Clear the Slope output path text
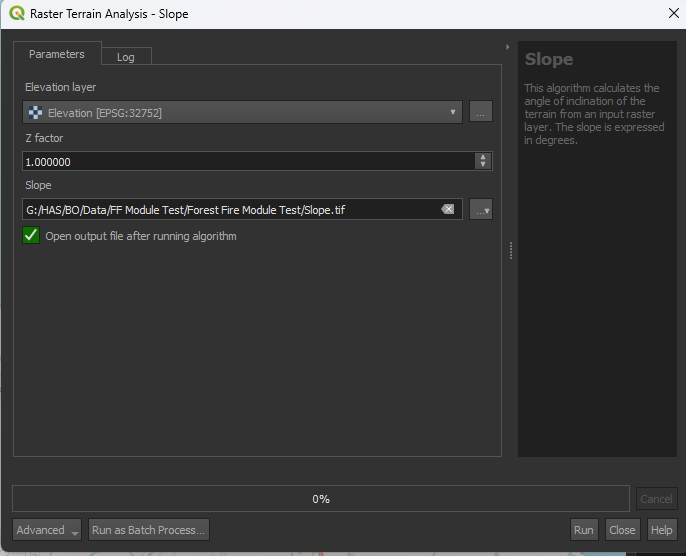The image size is (686, 556). [448, 209]
